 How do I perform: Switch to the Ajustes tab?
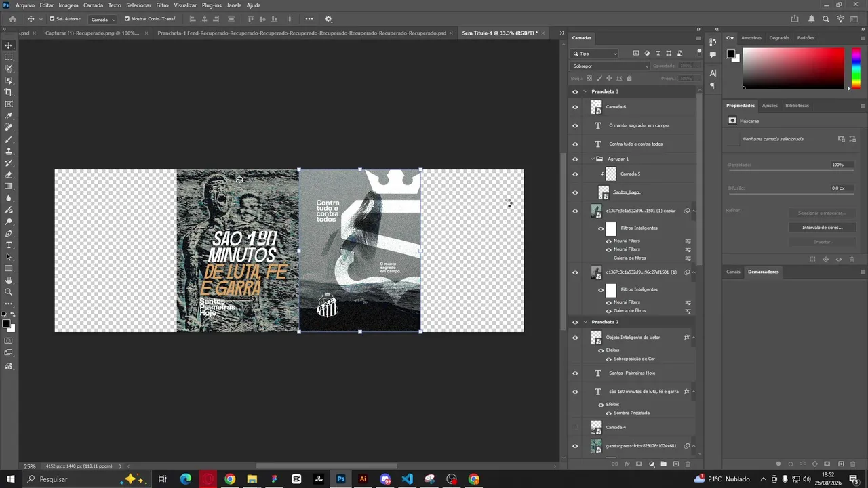770,106
